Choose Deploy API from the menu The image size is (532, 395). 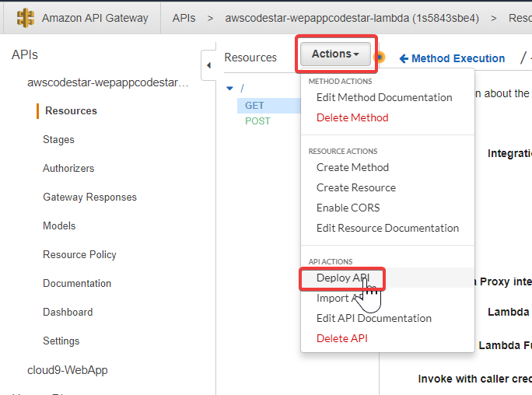coord(342,278)
